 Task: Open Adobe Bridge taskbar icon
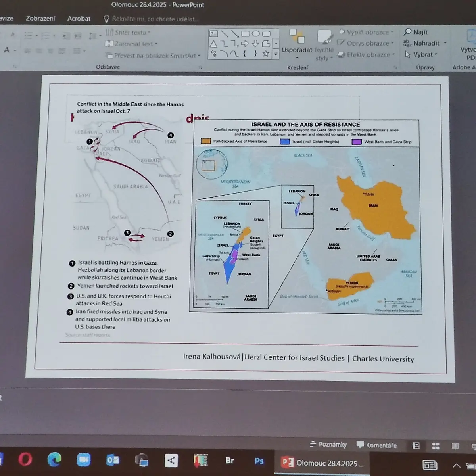click(x=230, y=461)
